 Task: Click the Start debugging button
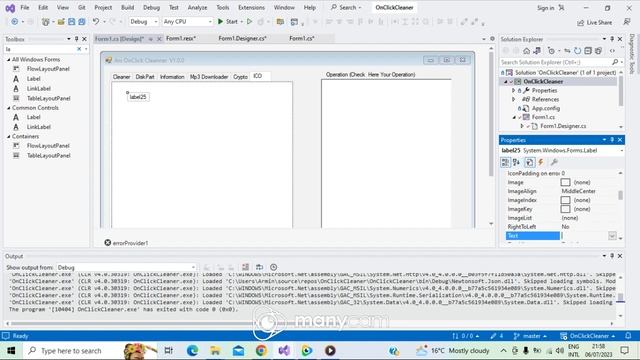pos(228,22)
